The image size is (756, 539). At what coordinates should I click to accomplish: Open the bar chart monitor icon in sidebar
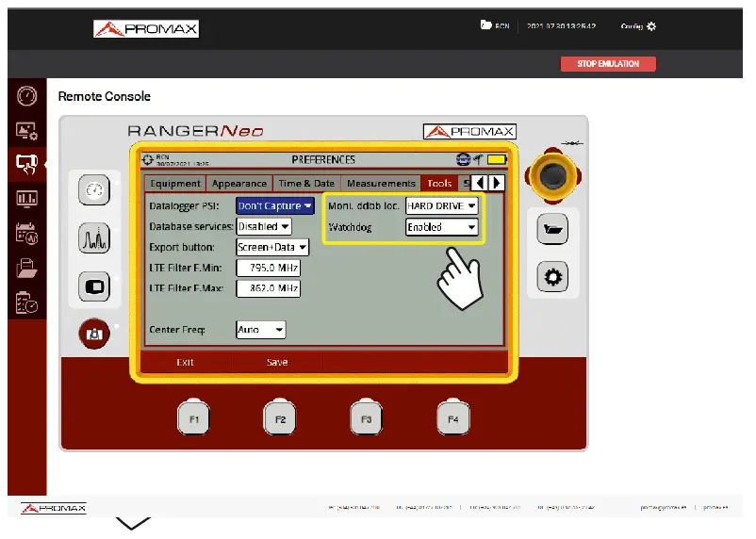pyautogui.click(x=26, y=198)
